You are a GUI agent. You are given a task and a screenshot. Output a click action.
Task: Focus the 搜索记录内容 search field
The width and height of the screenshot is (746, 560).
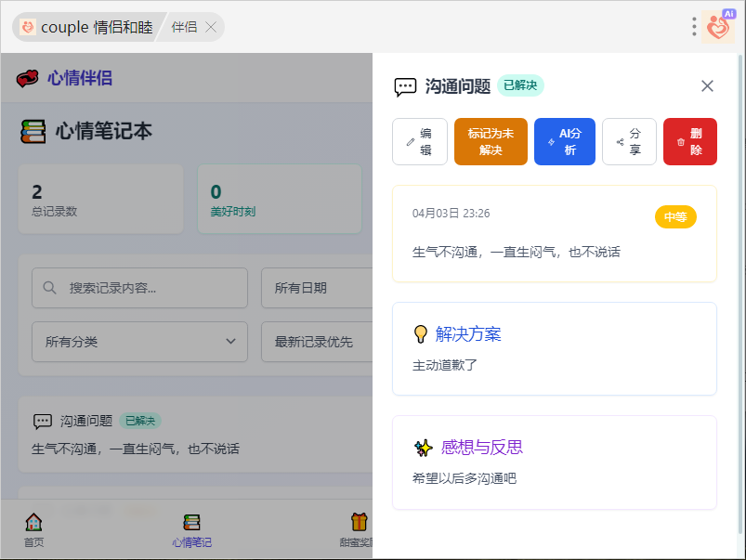[x=140, y=288]
